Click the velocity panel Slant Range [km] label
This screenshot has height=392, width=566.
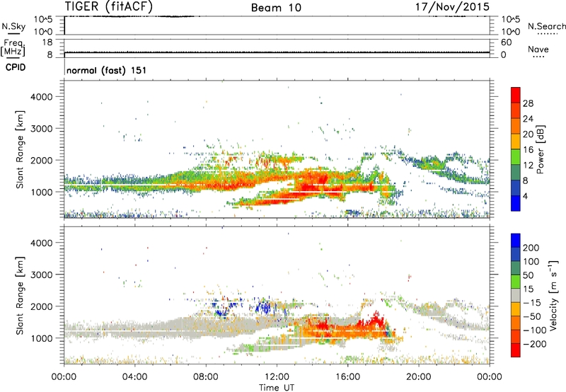[x=20, y=296]
